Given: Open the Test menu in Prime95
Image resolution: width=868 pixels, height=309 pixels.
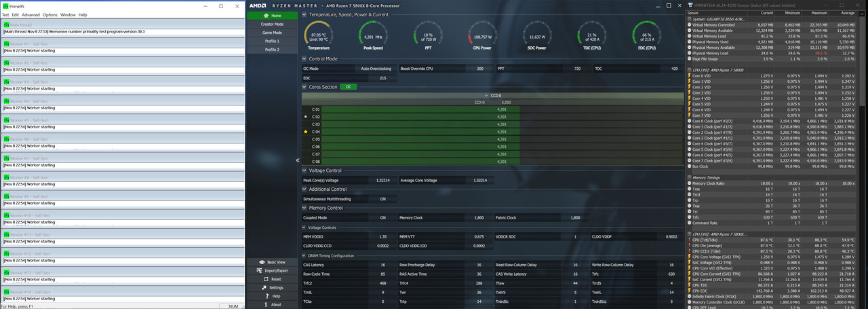Looking at the screenshot, I should click(6, 14).
